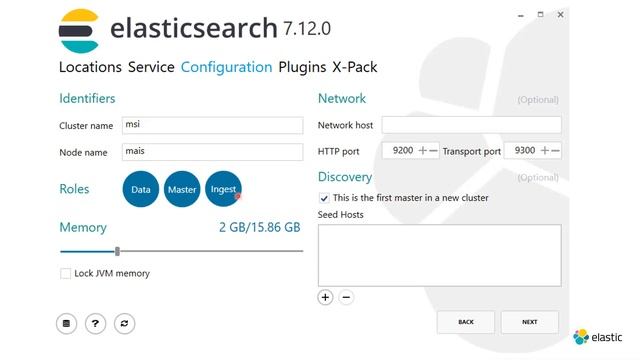Go to the Locations step
Image resolution: width=640 pixels, height=360 pixels.
(90, 67)
